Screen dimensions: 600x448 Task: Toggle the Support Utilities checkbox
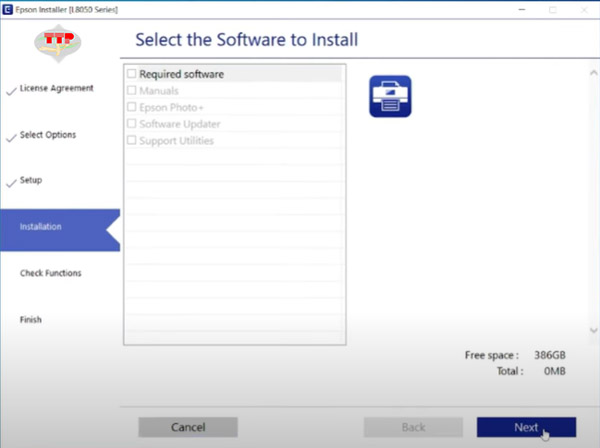point(132,140)
